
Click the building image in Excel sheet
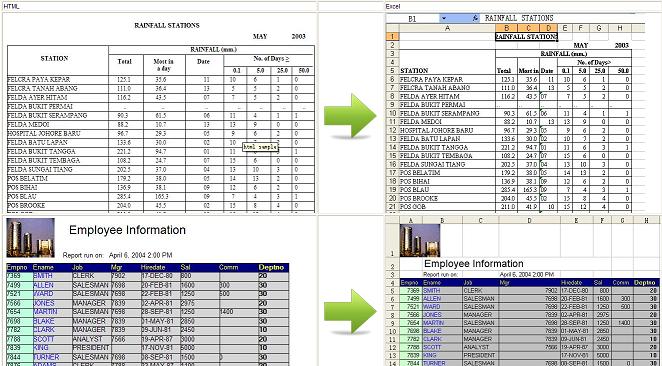pyautogui.click(x=420, y=240)
